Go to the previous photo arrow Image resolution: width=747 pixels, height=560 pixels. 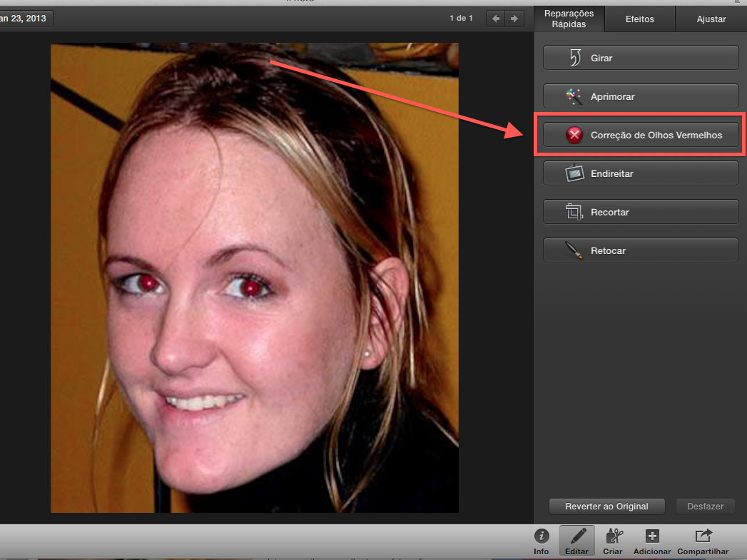(496, 19)
